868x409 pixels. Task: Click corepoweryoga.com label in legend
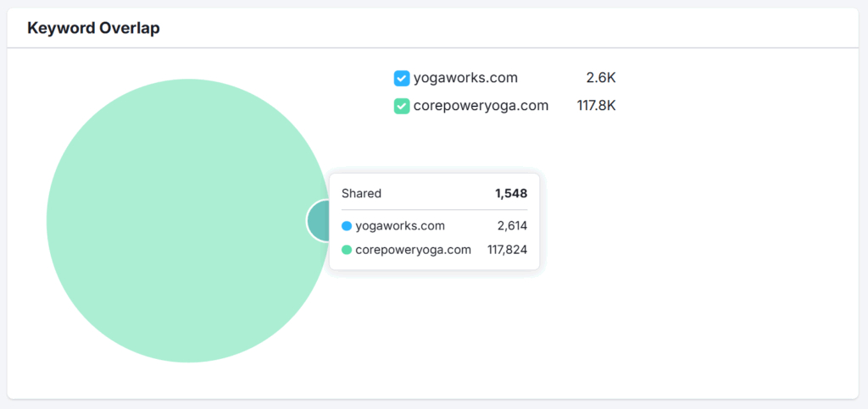coord(481,106)
